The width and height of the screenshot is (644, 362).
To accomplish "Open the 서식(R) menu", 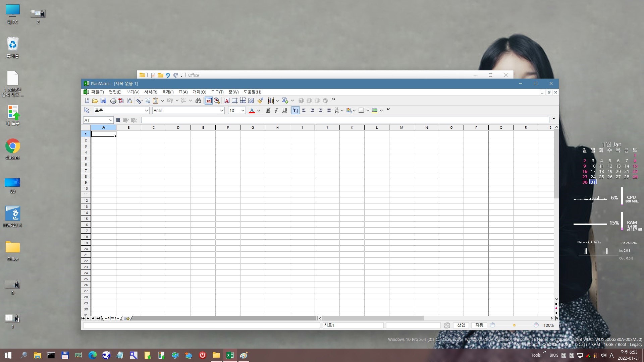I will click(x=151, y=92).
